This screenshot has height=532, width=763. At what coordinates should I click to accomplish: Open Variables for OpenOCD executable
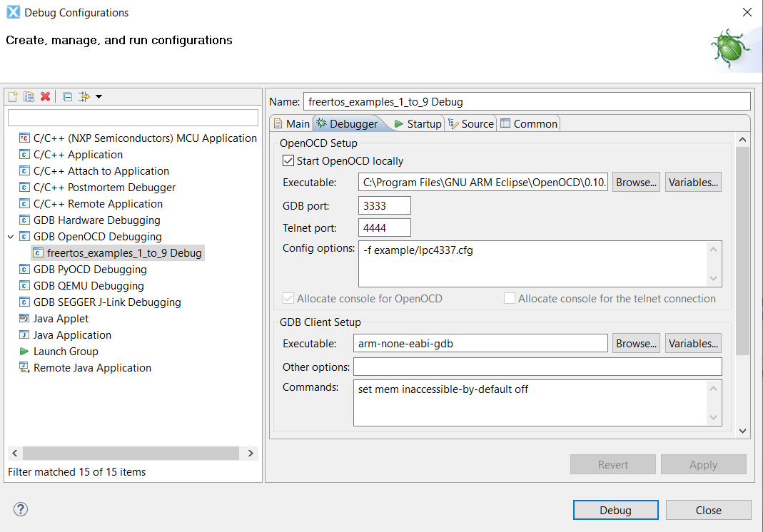click(x=693, y=183)
